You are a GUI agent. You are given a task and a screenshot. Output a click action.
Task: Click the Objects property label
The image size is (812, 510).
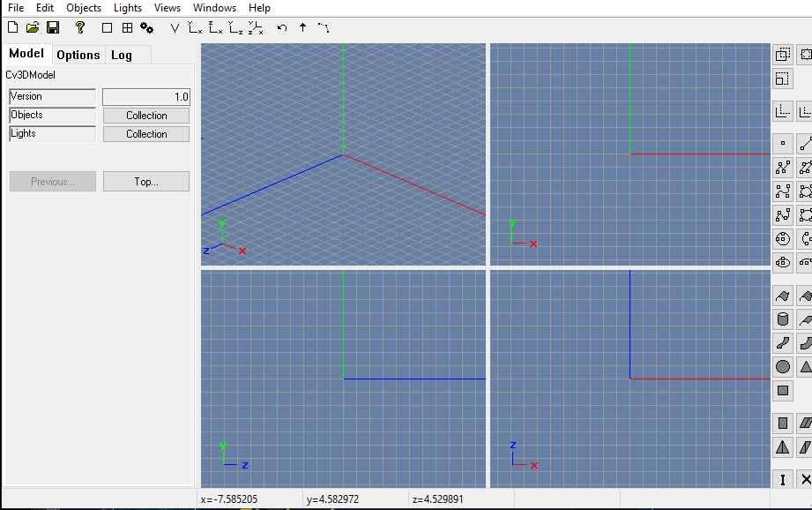pyautogui.click(x=52, y=115)
